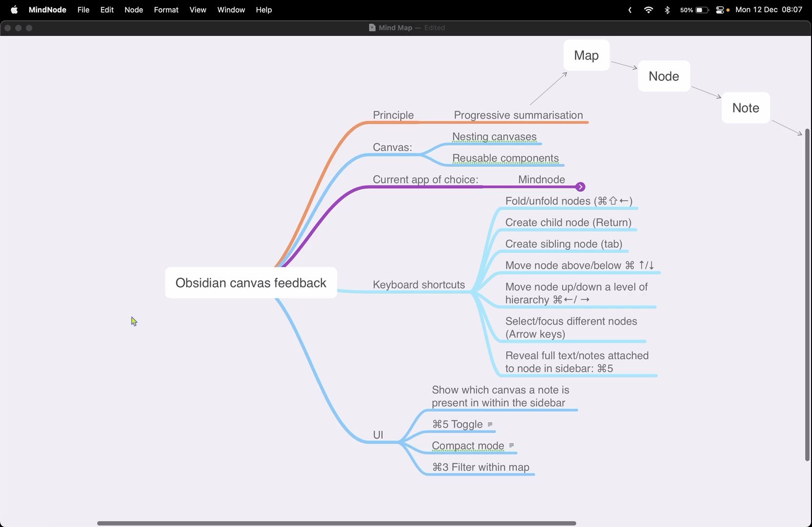The width and height of the screenshot is (812, 527).
Task: Click the vertical scrollbar on the right
Action: [x=807, y=294]
